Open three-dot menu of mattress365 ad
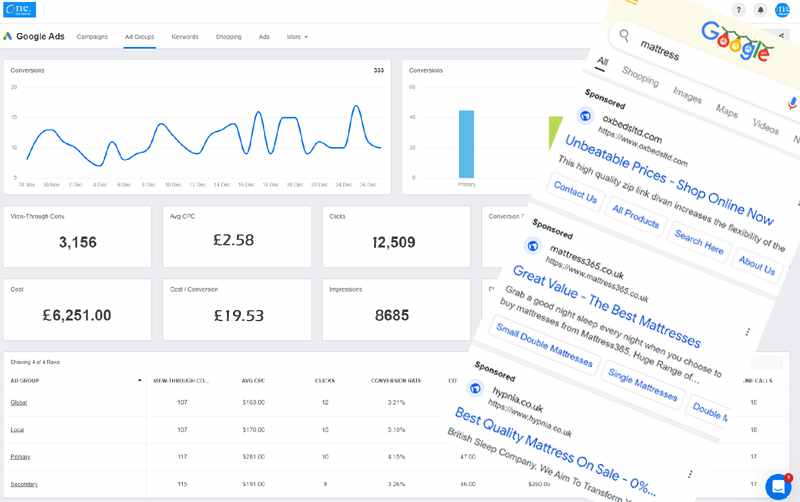800x502 pixels. [x=747, y=332]
